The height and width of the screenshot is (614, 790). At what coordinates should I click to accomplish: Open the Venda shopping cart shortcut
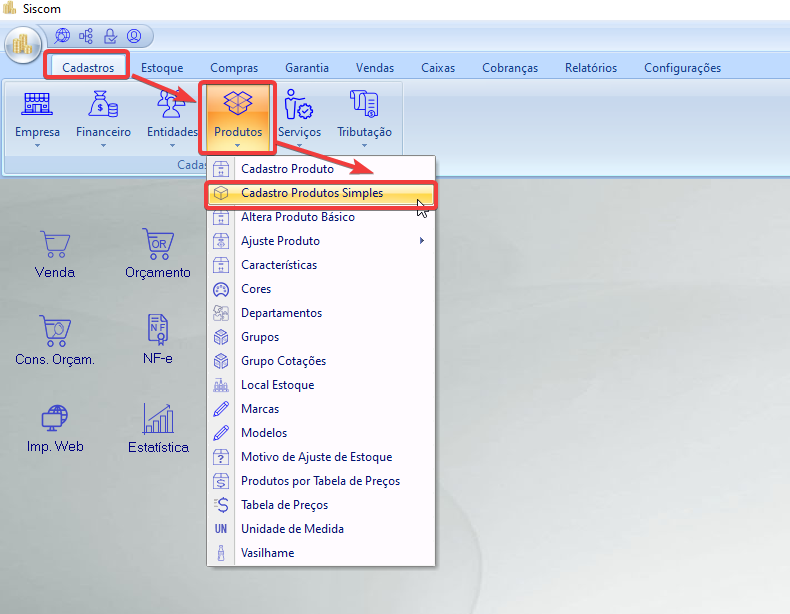(x=54, y=252)
